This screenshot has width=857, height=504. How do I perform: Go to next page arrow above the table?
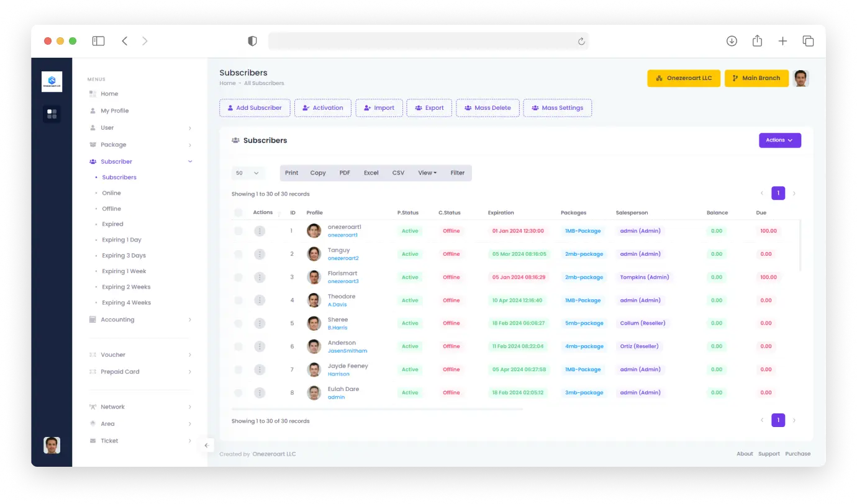click(x=794, y=194)
